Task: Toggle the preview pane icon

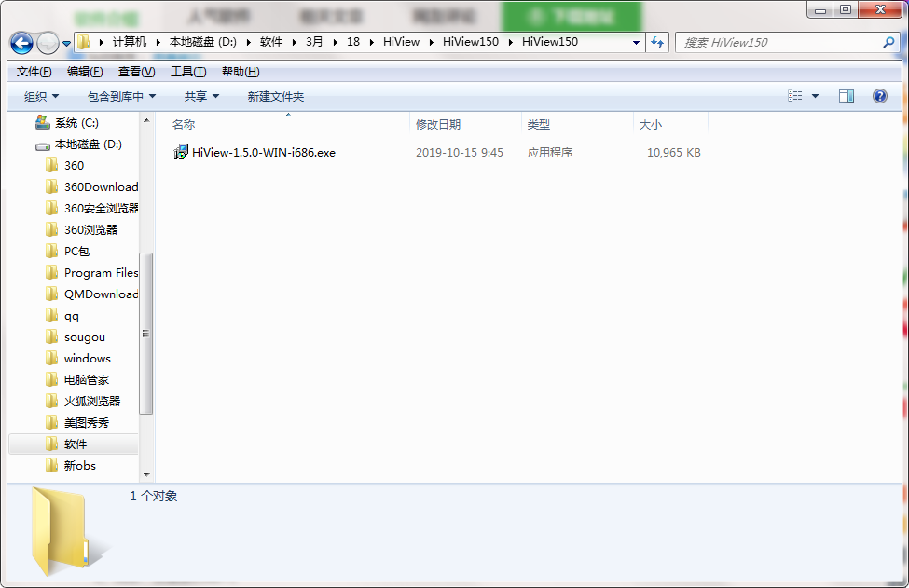Action: 847,96
